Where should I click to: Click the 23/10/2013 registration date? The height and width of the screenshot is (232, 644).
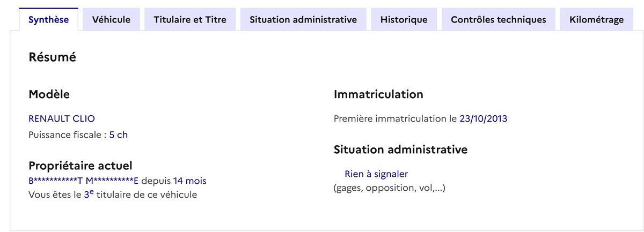(x=483, y=119)
